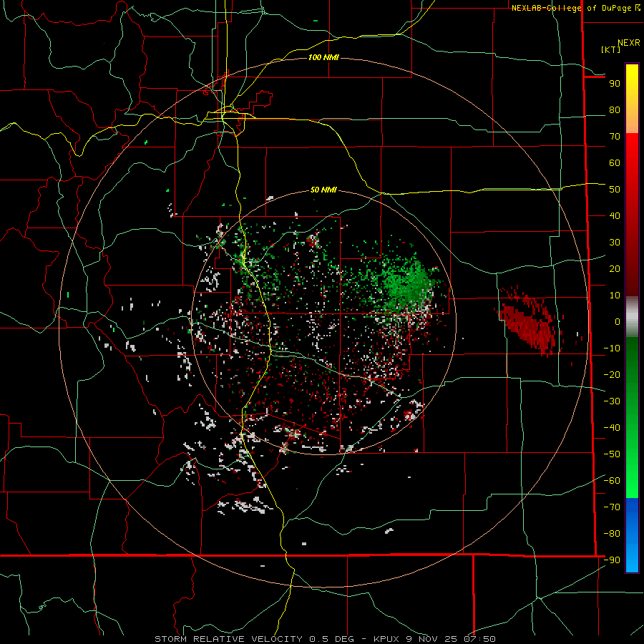Click the positive 30 value on the velocity scale
Screen dimensions: 644x644
pyautogui.click(x=615, y=243)
